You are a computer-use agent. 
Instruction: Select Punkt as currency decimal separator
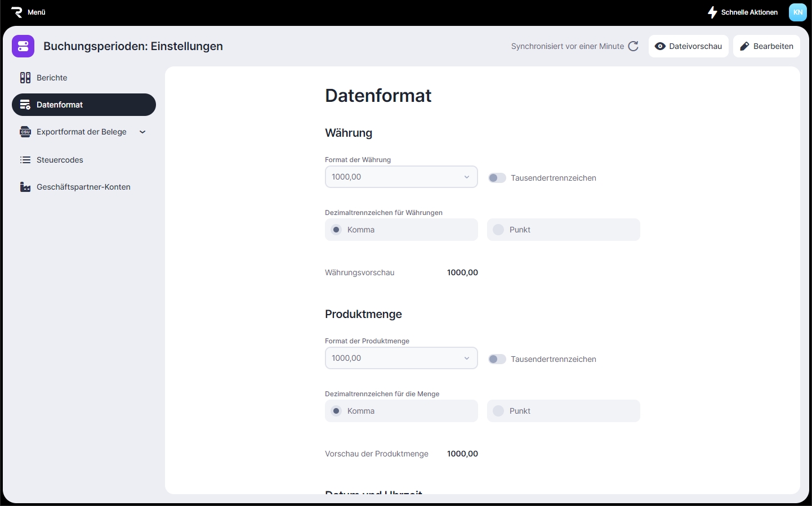pos(498,230)
